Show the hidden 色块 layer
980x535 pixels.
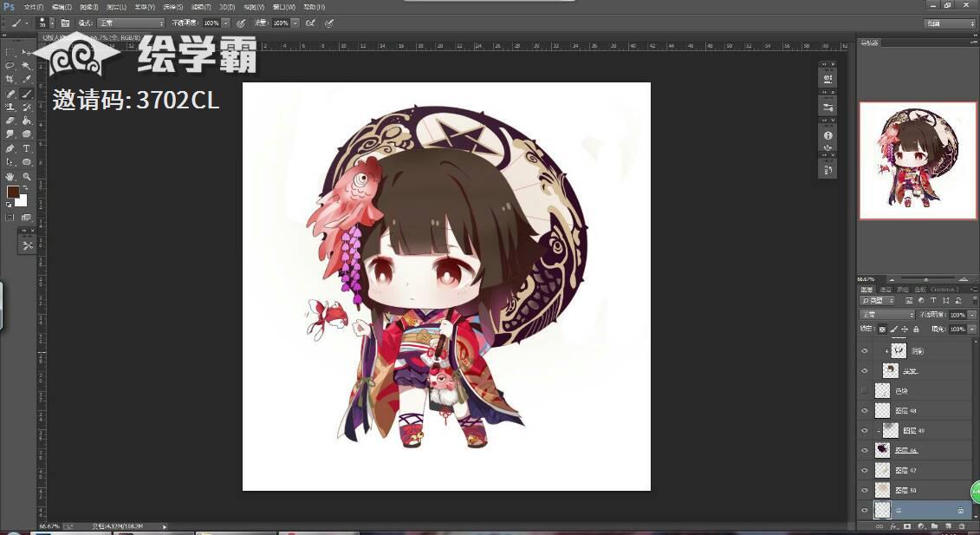[865, 391]
